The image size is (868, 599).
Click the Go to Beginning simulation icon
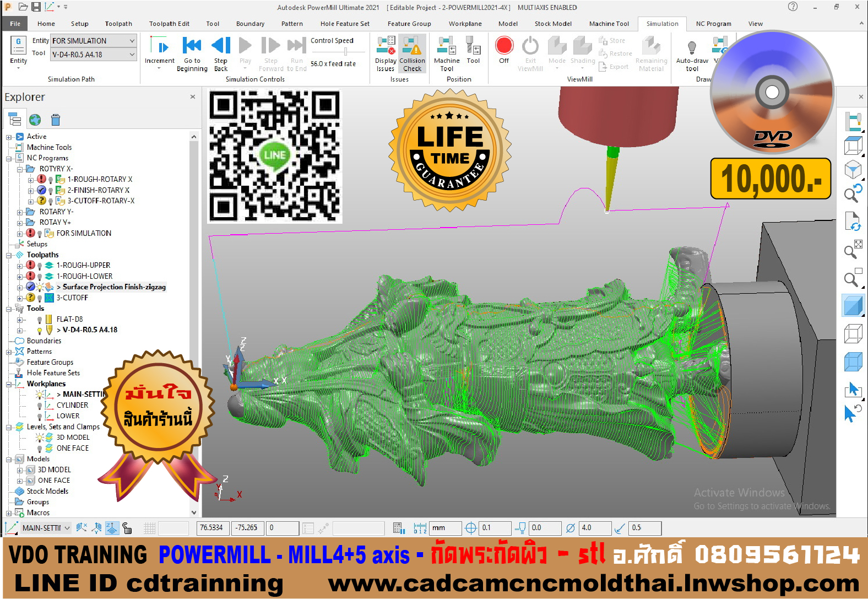[x=192, y=46]
